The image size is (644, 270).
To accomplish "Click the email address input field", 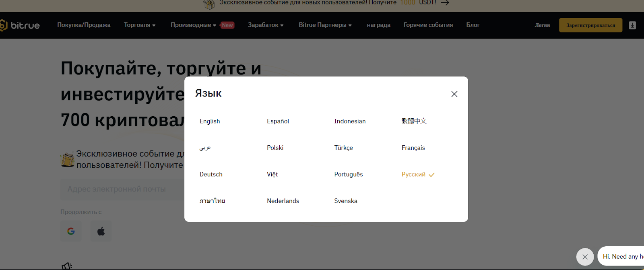I will tap(122, 189).
